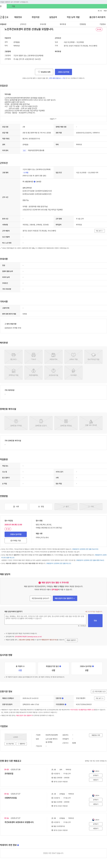Click the 이메일 지원 button
The width and height of the screenshot is (107, 868).
click(x=15, y=540)
